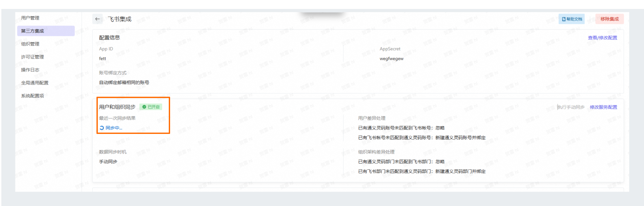Click the back arrow next to 飞书集成
Image resolution: width=644 pixels, height=206 pixels.
point(97,19)
